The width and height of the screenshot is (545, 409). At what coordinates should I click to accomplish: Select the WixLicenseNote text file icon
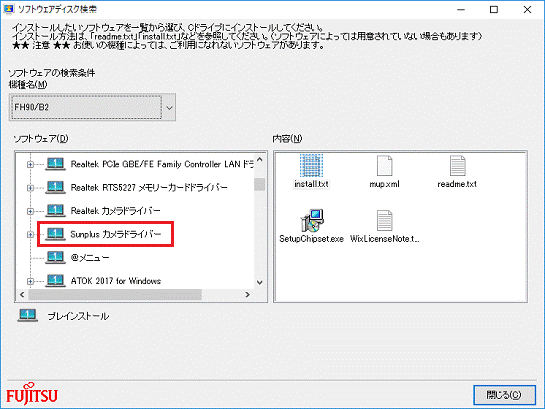pos(384,220)
